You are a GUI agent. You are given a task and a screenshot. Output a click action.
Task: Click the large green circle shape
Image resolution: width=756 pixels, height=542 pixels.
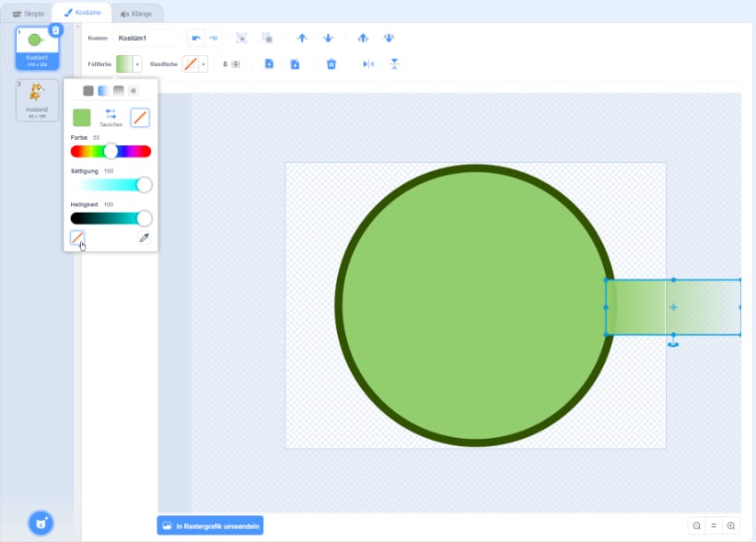coord(475,305)
